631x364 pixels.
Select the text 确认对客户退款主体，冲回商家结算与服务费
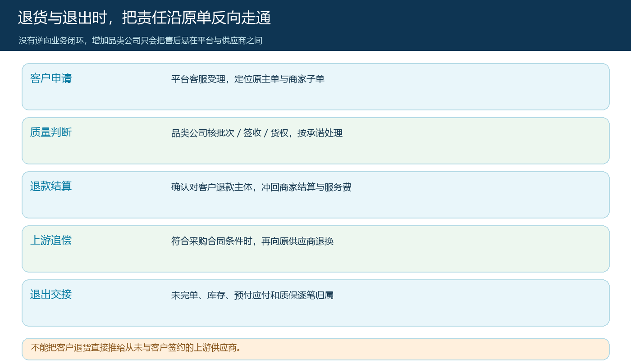pos(261,187)
